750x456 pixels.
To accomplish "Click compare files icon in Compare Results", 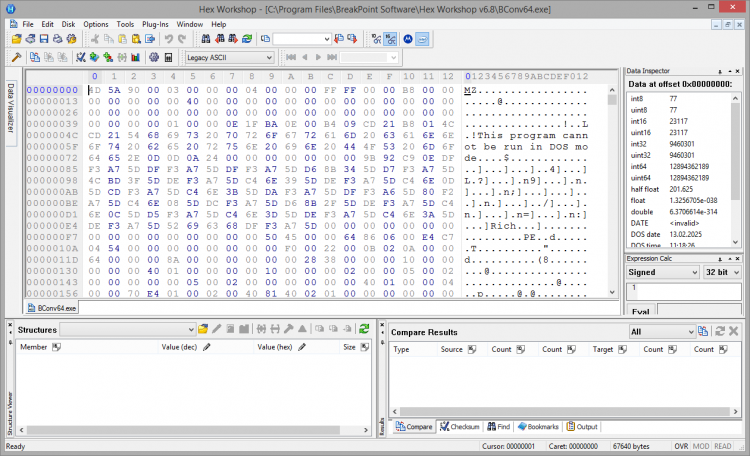I will click(703, 331).
